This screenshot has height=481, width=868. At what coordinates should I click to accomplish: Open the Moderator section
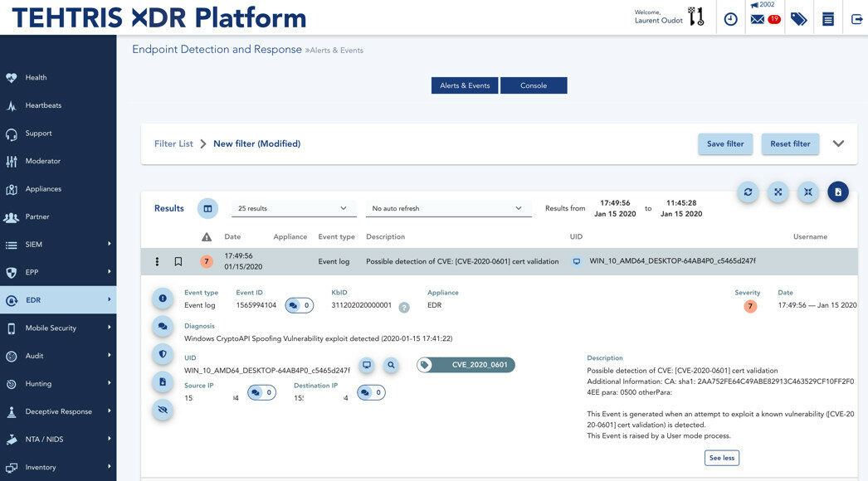42,161
